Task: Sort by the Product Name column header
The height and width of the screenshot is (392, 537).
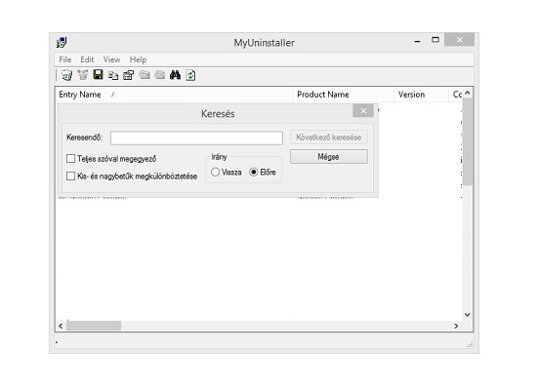Action: (x=343, y=95)
